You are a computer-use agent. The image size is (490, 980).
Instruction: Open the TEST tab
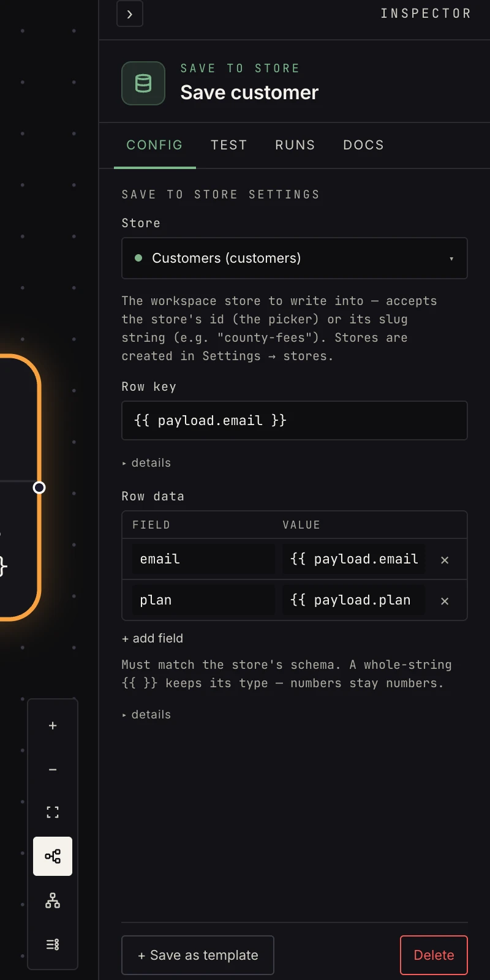[229, 145]
